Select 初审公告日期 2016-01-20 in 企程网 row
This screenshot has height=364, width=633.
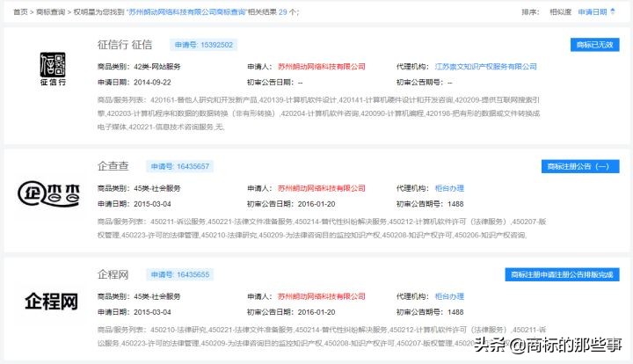point(316,312)
